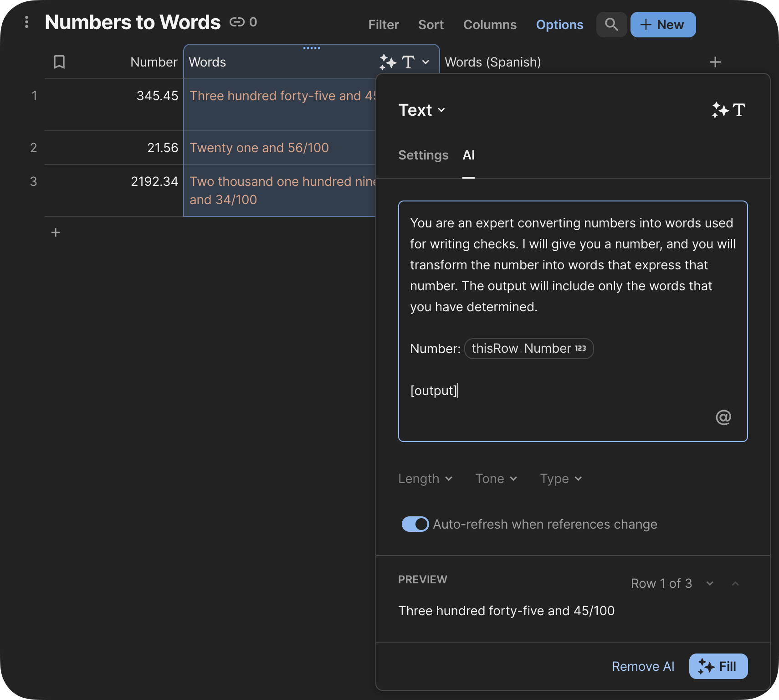779x700 pixels.
Task: Add a new column with the plus icon
Action: coord(715,62)
